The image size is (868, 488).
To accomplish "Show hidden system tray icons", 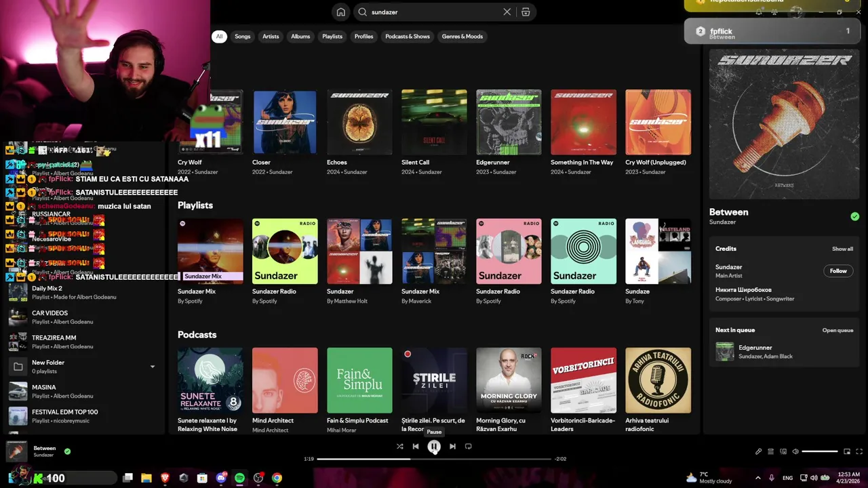I will tap(757, 478).
